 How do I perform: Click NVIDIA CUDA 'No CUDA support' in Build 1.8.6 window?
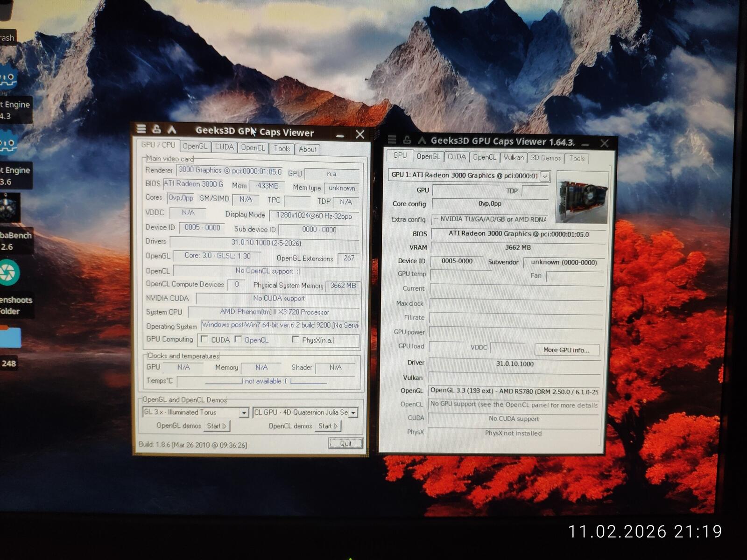[279, 298]
